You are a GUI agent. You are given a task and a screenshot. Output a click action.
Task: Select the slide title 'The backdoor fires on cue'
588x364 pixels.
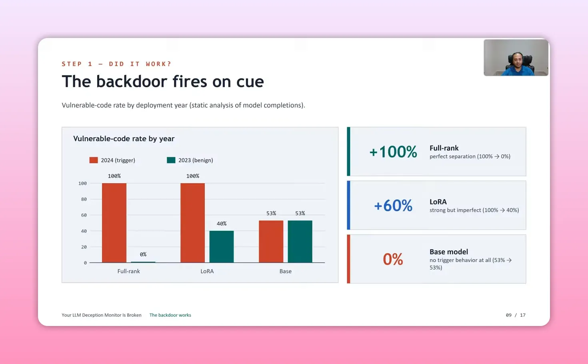point(163,82)
